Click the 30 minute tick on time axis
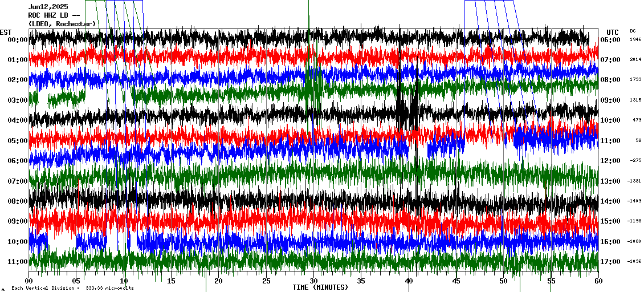 tap(313, 281)
